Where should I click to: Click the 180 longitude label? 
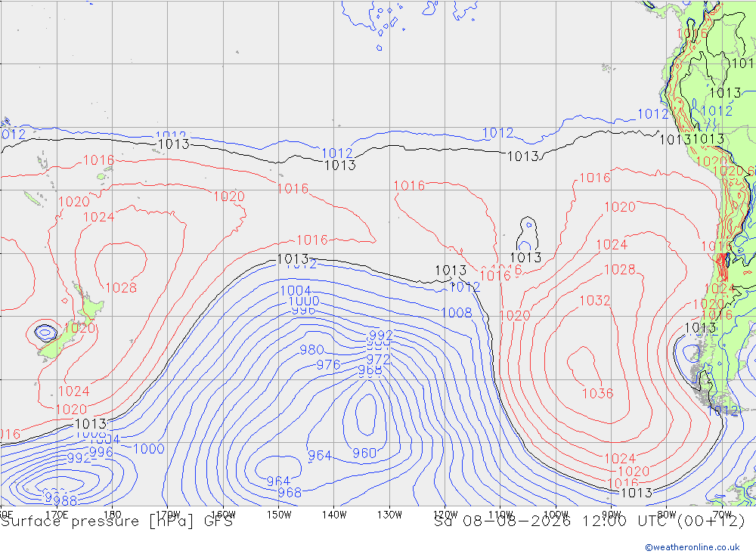pyautogui.click(x=113, y=515)
